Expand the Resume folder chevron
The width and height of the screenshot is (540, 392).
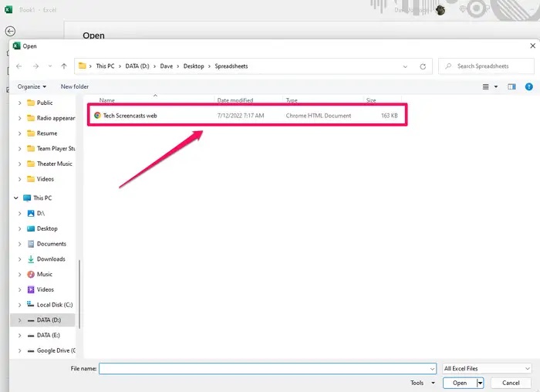pos(19,133)
